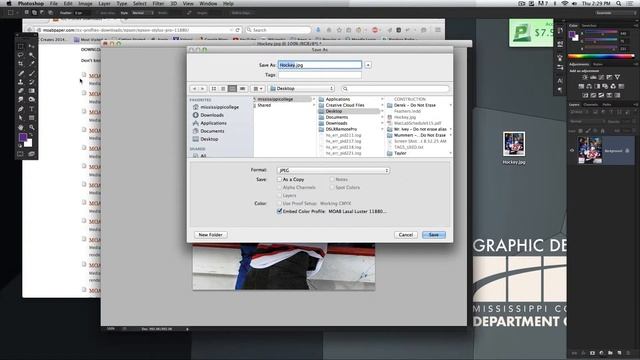Switch Save dialog to icon view
Viewport: 640px width, 360px height.
coord(213,89)
